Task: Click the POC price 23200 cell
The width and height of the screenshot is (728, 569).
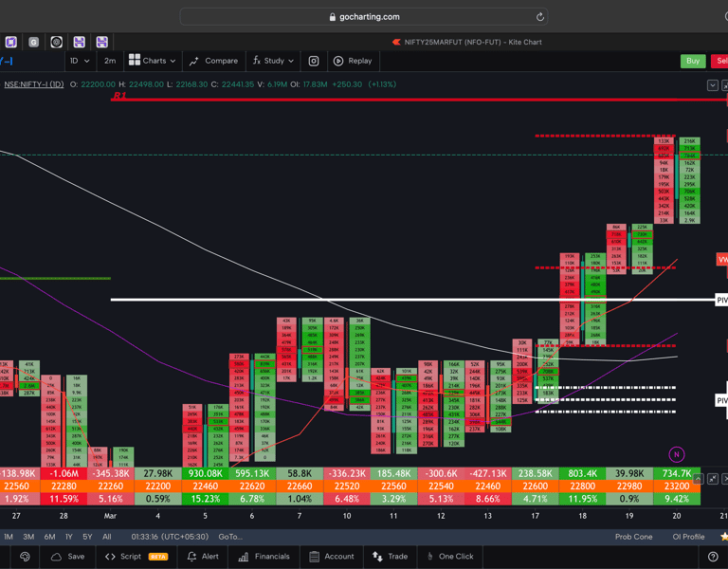Action: (677, 486)
